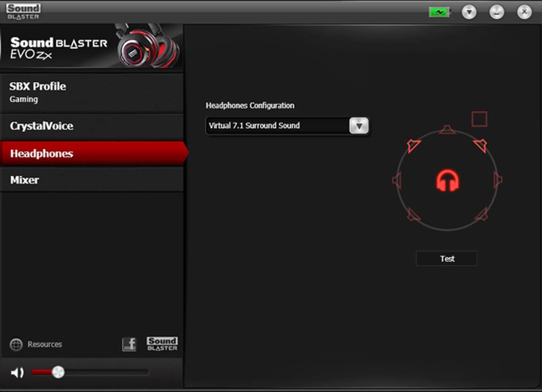The height and width of the screenshot is (392, 542).
Task: Open the Resources link
Action: (44, 344)
